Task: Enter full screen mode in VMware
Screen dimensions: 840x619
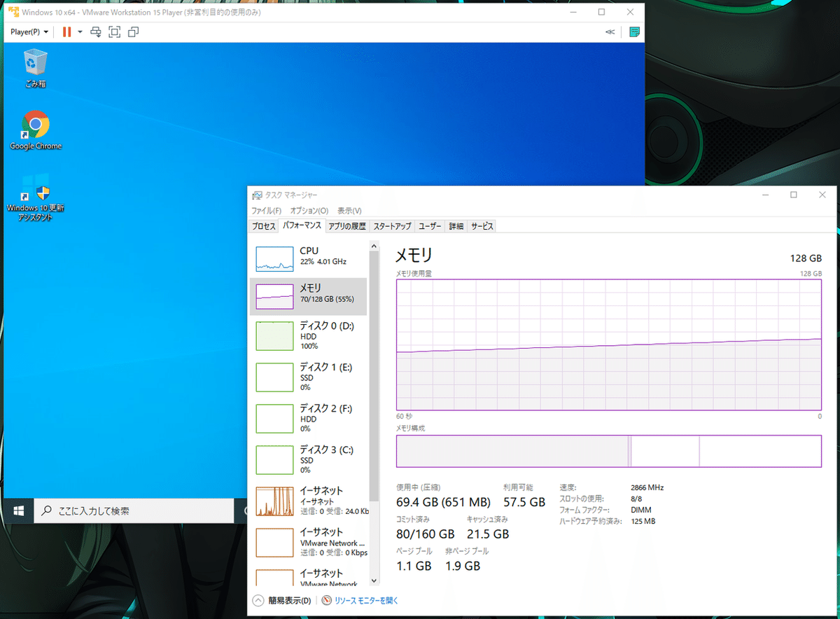Action: 115,32
